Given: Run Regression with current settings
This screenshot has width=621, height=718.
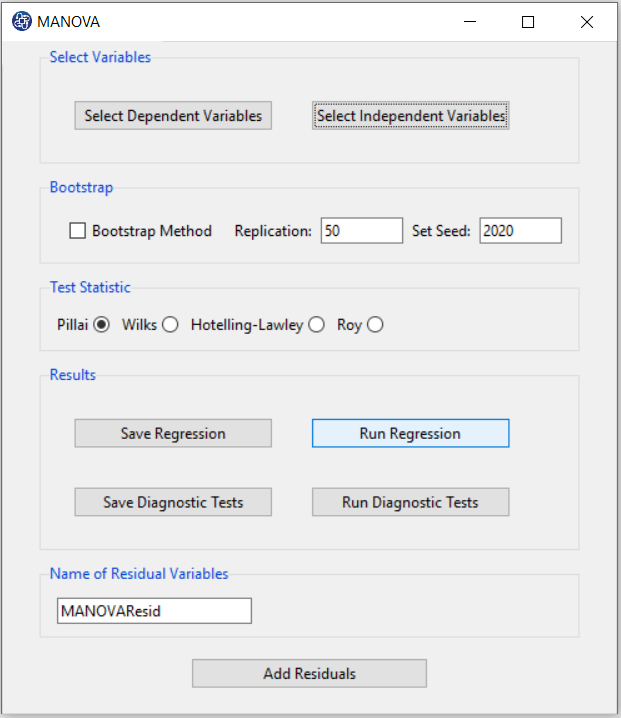Looking at the screenshot, I should [x=410, y=433].
